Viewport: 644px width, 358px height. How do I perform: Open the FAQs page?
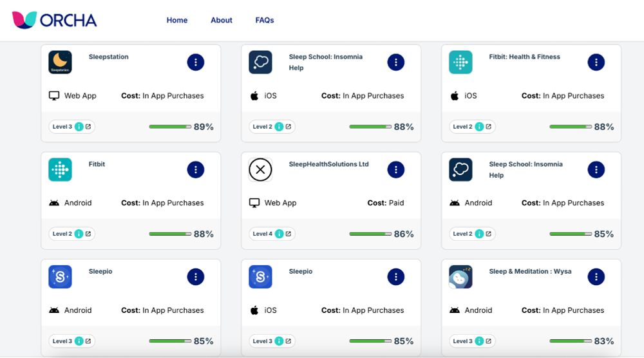point(265,20)
